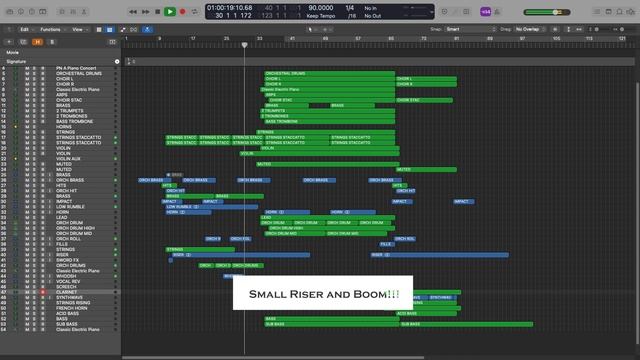Open the LCD display mode dropdown arrow
Image resolution: width=640 pixels, height=360 pixels.
[431, 12]
